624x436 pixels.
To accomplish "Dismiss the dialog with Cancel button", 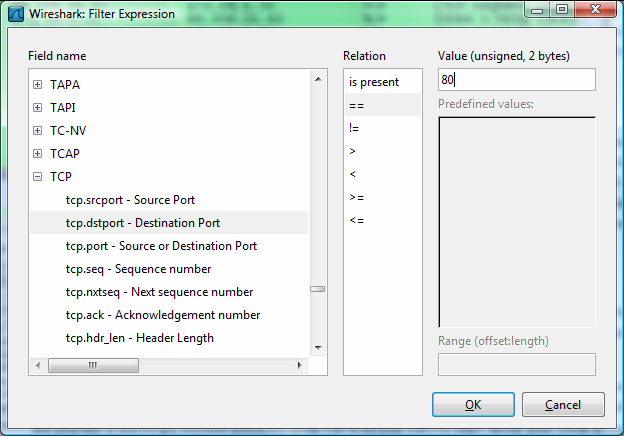I will coord(563,405).
